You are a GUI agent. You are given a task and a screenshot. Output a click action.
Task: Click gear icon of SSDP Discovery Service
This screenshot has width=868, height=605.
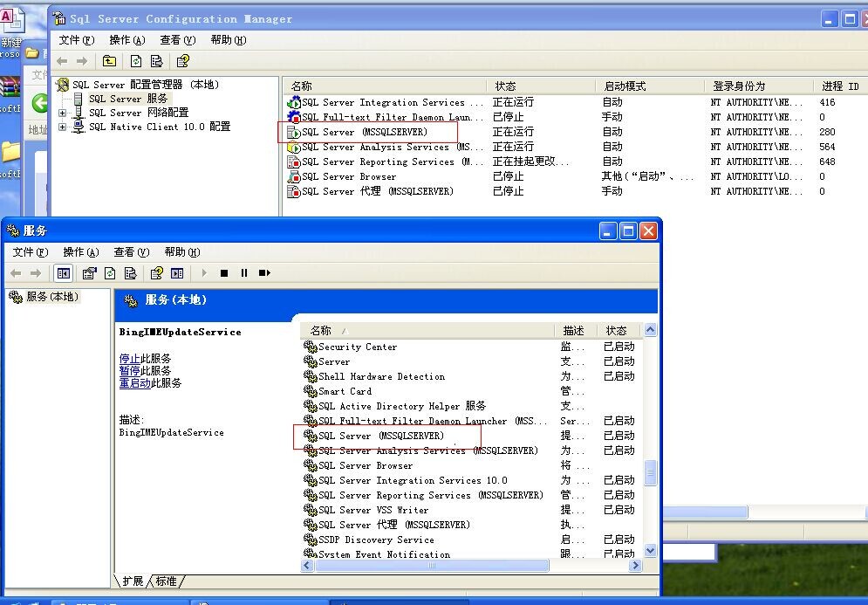pyautogui.click(x=310, y=540)
